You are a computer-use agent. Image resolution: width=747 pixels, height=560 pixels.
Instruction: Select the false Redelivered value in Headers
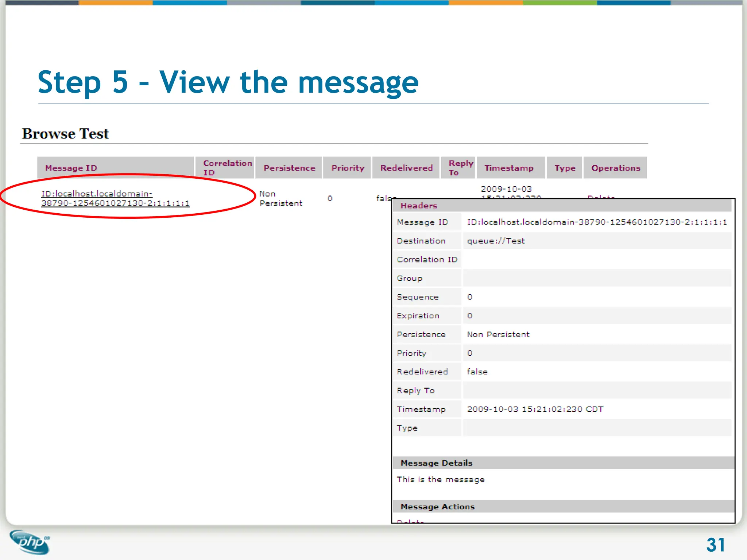pos(477,372)
